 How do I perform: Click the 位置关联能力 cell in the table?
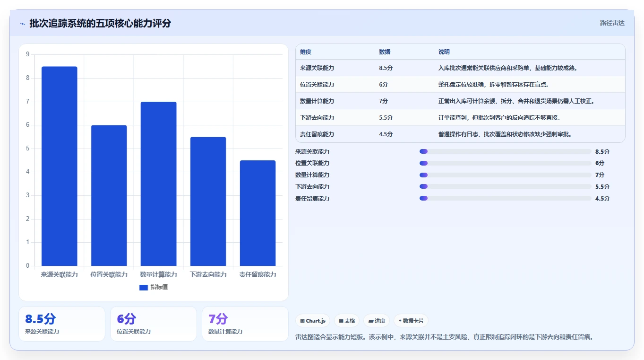pos(317,85)
